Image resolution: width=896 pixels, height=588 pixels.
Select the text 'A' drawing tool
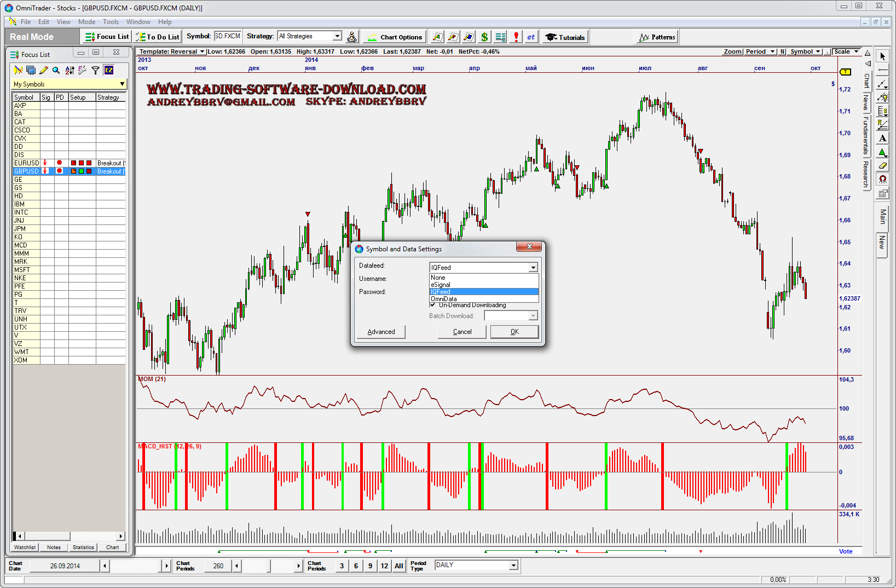882,139
